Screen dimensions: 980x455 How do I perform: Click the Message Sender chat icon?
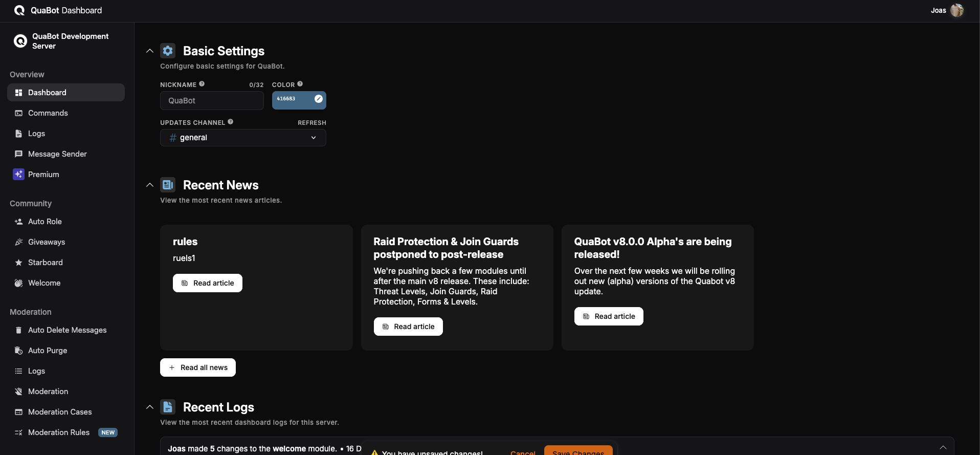click(18, 154)
